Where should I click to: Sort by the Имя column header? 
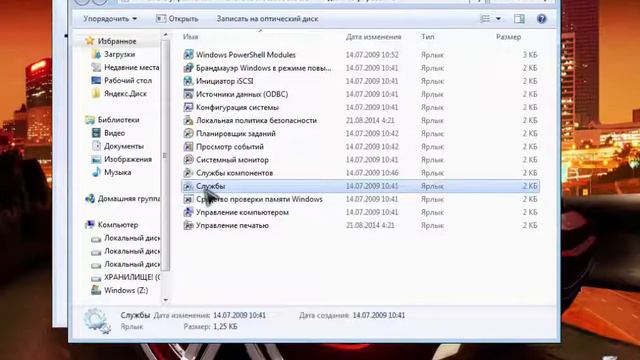191,37
